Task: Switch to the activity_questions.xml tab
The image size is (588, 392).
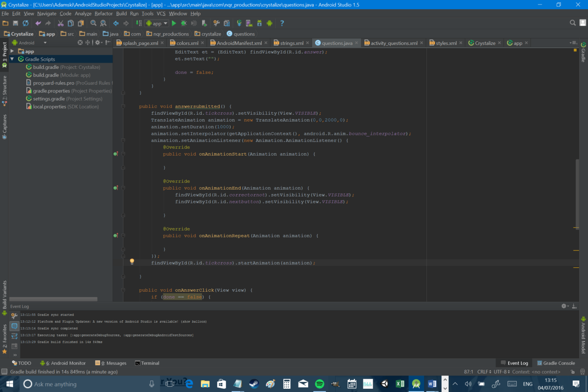Action: (393, 43)
